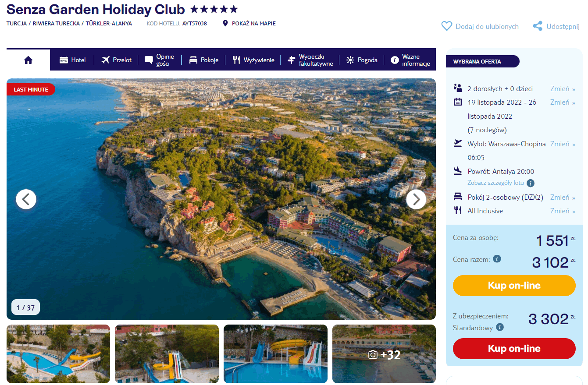Click the Udostępnij link
Image resolution: width=588 pixels, height=385 pixels.
click(x=563, y=26)
